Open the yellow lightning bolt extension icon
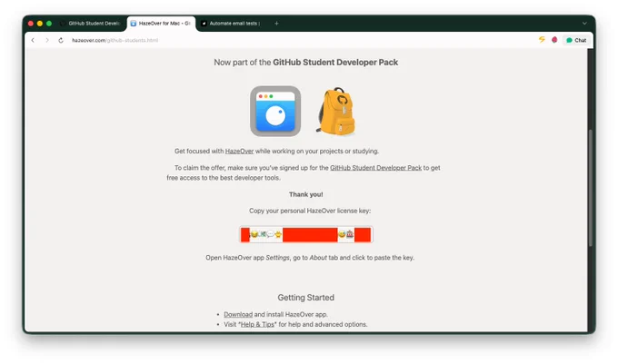The height and width of the screenshot is (364, 618). [542, 40]
